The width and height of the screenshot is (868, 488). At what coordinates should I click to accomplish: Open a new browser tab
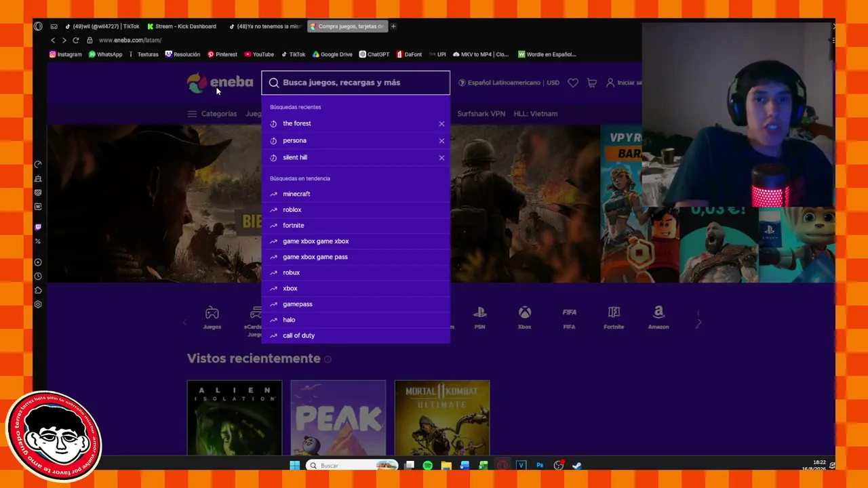pos(393,26)
